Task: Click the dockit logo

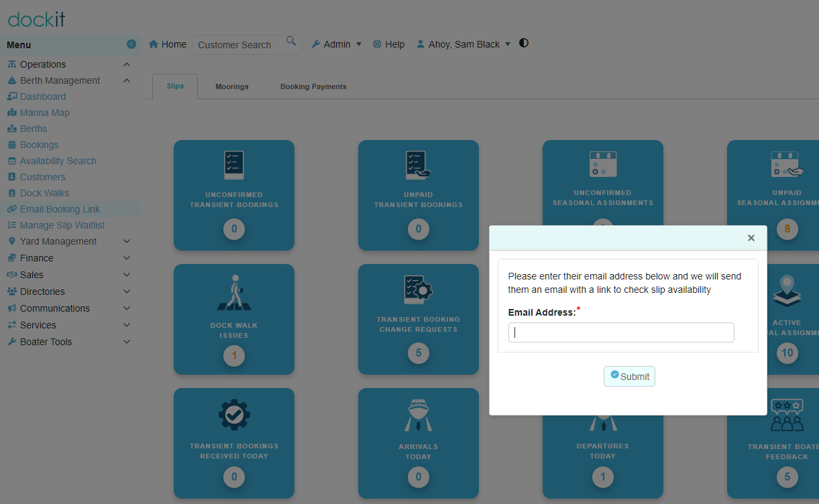Action: 36,19
